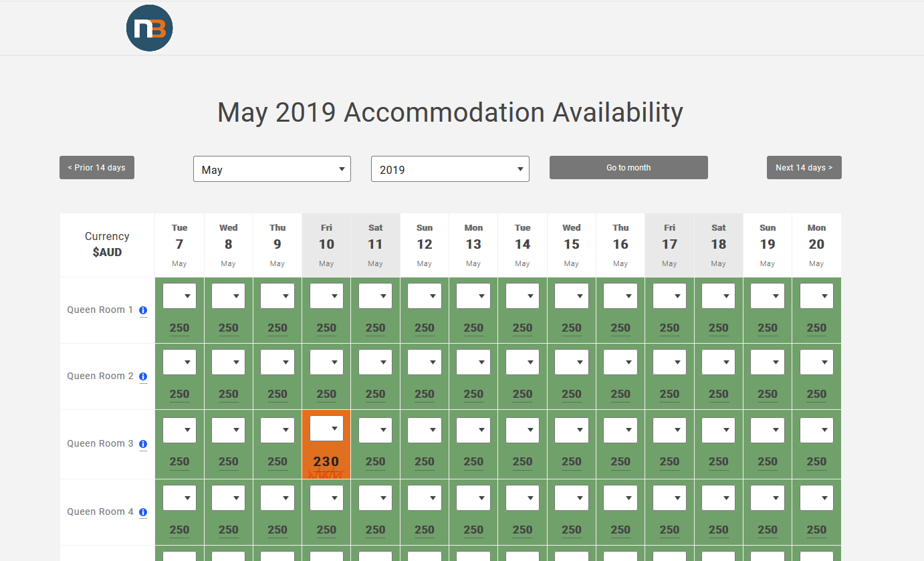Click the Go to month button
Viewport: 924px width, 561px height.
(628, 168)
